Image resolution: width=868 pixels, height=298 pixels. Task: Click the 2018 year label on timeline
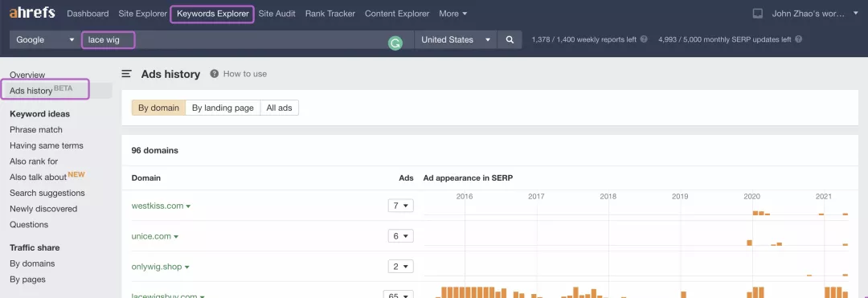608,196
